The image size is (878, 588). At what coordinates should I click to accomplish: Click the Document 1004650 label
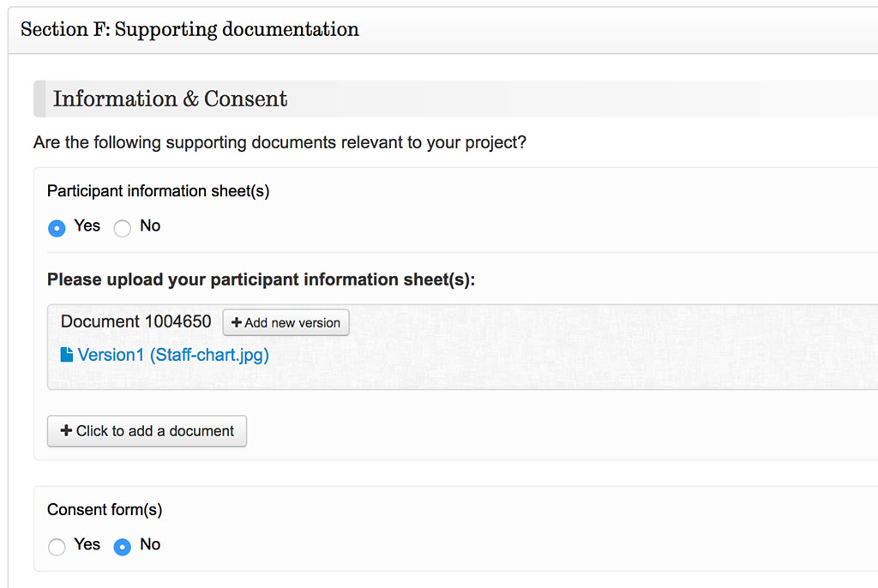136,321
